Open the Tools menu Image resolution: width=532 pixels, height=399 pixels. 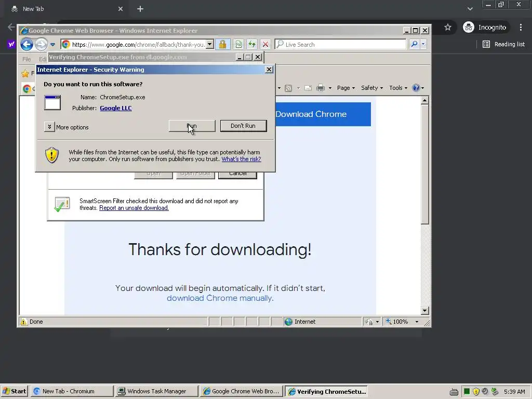click(x=398, y=88)
